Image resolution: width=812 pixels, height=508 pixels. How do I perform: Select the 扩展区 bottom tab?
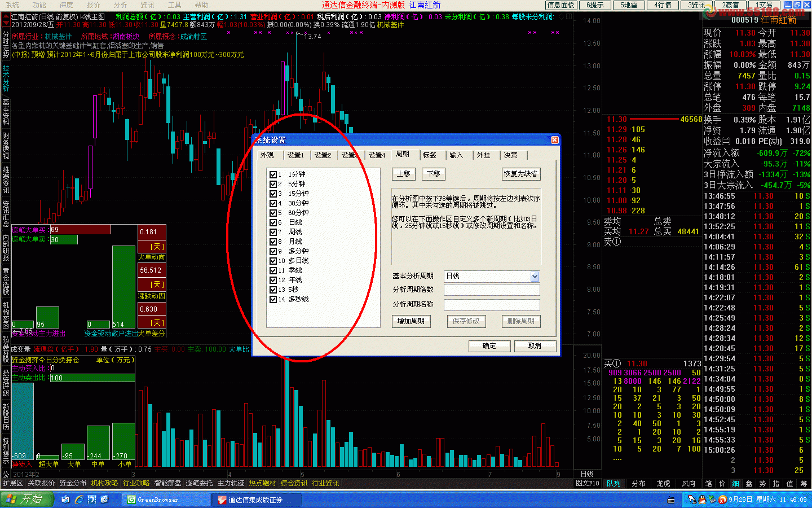pos(13,483)
